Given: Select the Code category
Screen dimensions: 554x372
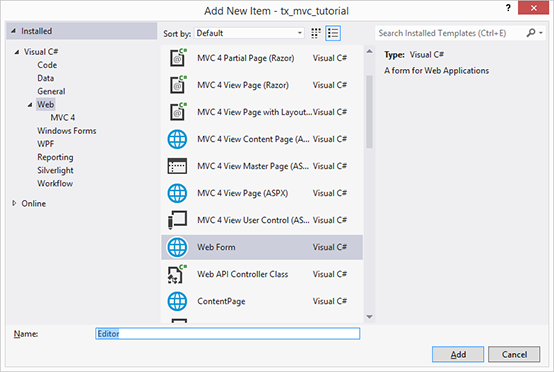Looking at the screenshot, I should coord(47,65).
